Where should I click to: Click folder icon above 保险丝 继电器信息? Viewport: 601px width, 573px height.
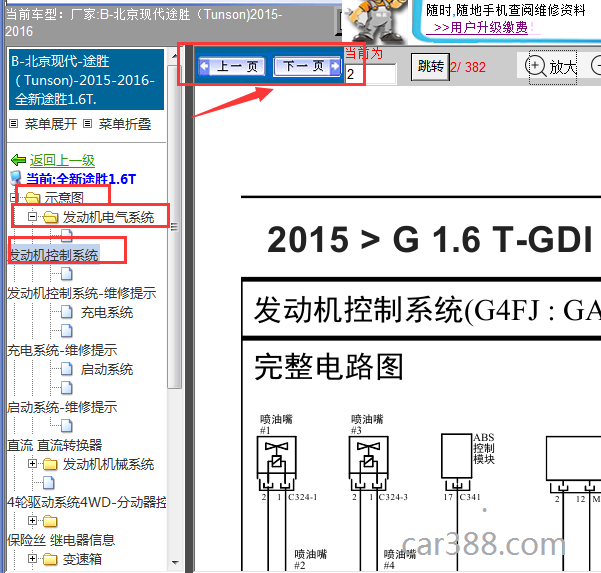50,521
